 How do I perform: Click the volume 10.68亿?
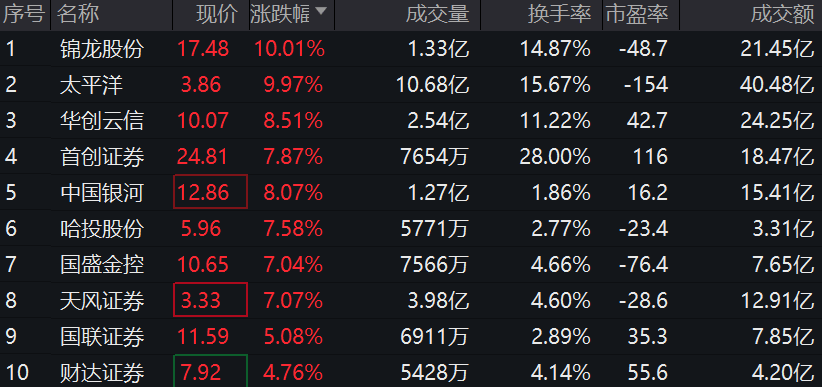click(433, 85)
